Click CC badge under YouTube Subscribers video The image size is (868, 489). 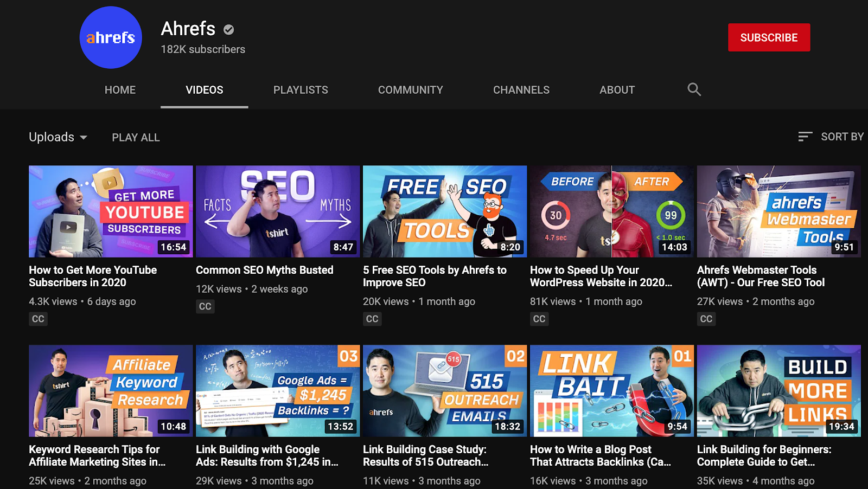pos(38,319)
